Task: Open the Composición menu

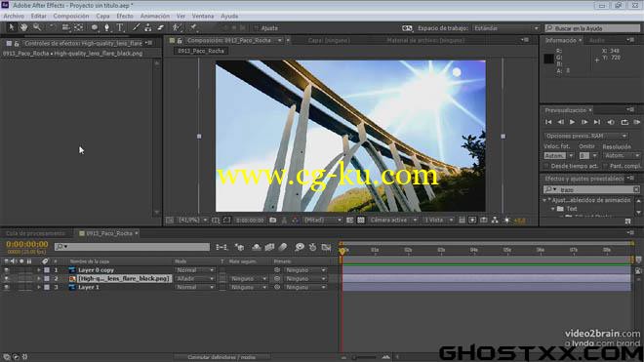Action: click(x=70, y=16)
